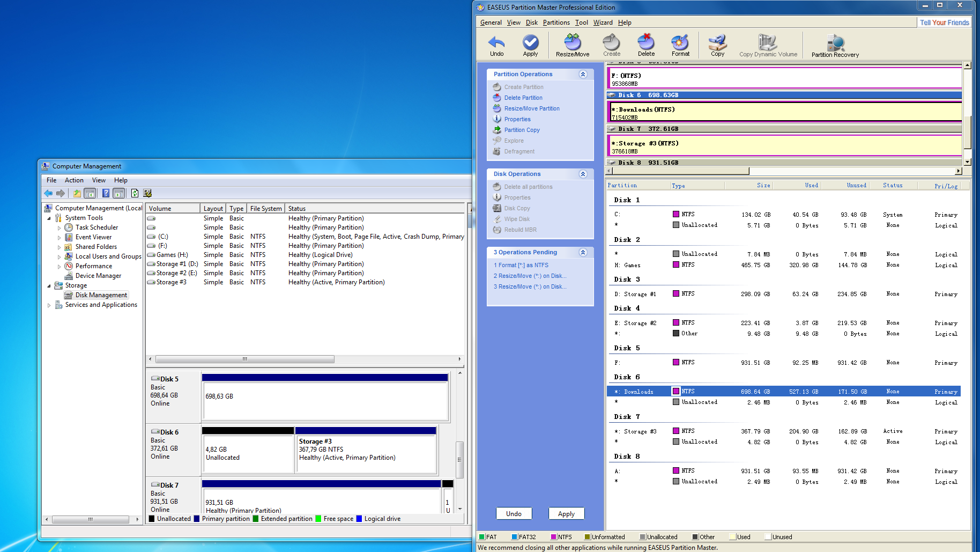This screenshot has height=552, width=980.
Task: Select the D: Storage #1 partition row
Action: click(x=783, y=294)
